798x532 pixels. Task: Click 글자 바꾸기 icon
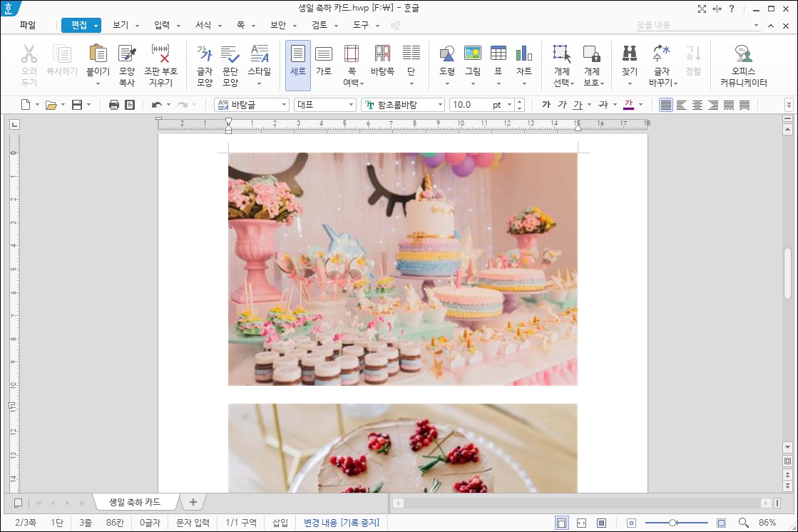661,54
